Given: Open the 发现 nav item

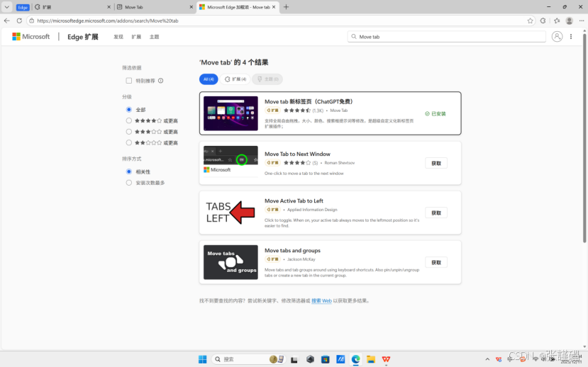Looking at the screenshot, I should (x=118, y=37).
